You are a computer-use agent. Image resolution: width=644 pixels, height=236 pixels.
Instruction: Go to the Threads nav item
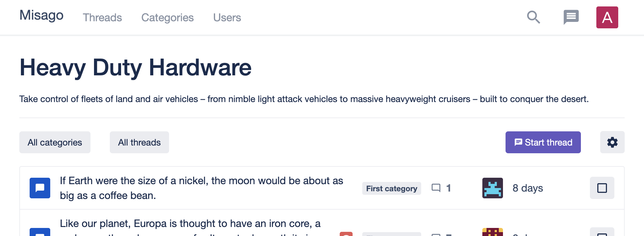click(x=102, y=17)
